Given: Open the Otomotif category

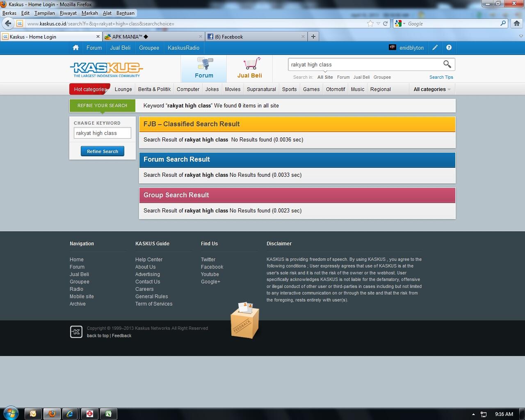Looking at the screenshot, I should 336,89.
